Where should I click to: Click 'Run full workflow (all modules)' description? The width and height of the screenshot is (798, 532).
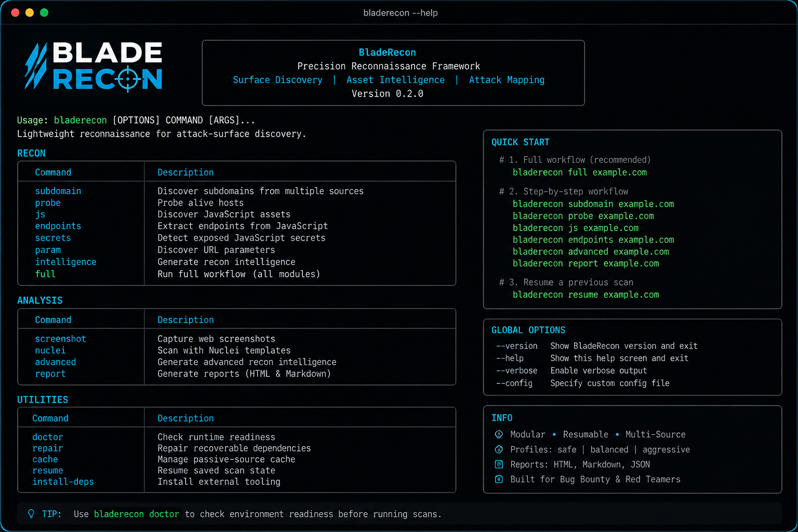click(x=238, y=274)
